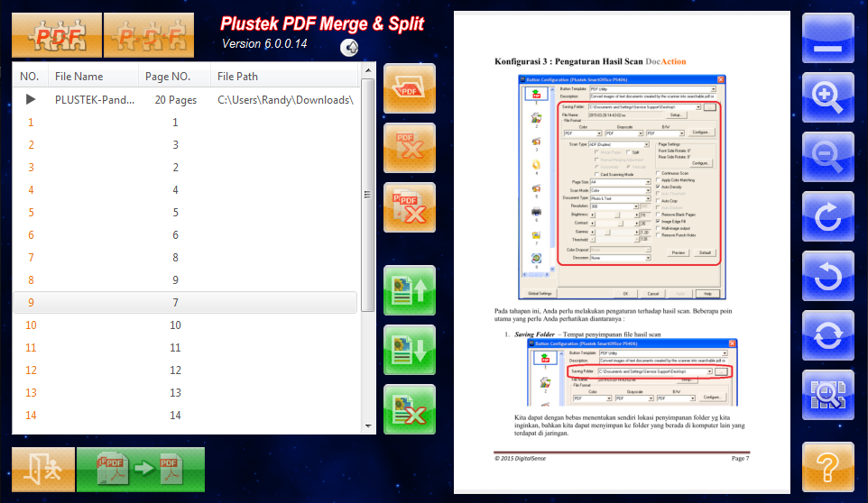Rotate preview page clockwise
868x503 pixels.
[828, 216]
